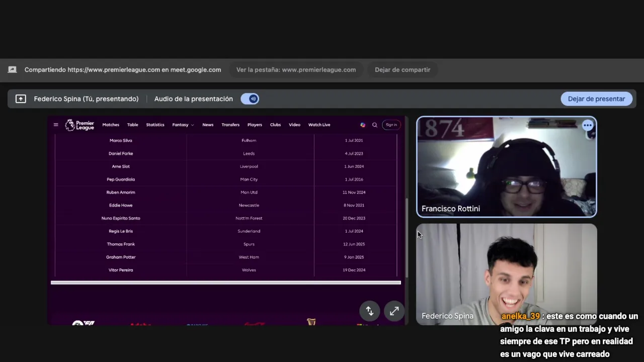Click manager name Regis Le Bris

(x=121, y=231)
